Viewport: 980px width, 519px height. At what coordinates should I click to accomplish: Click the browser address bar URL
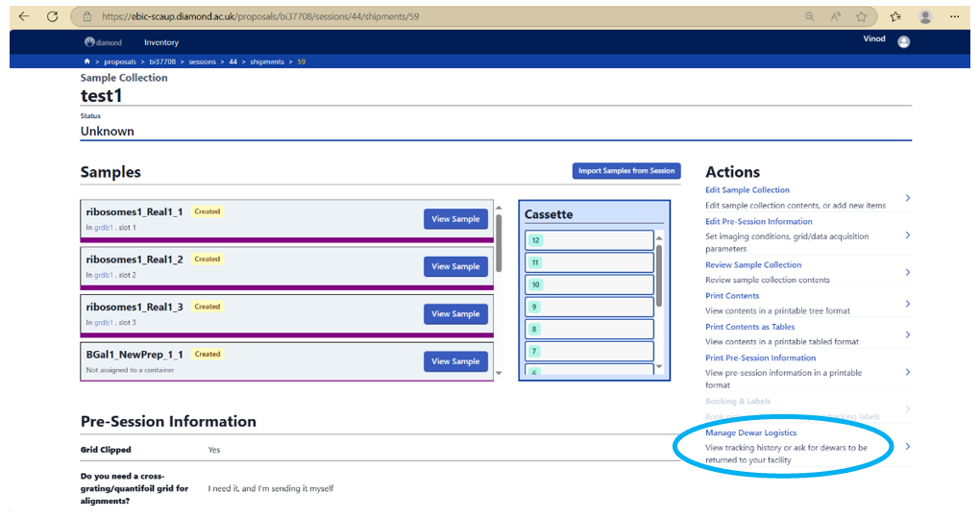tap(260, 17)
